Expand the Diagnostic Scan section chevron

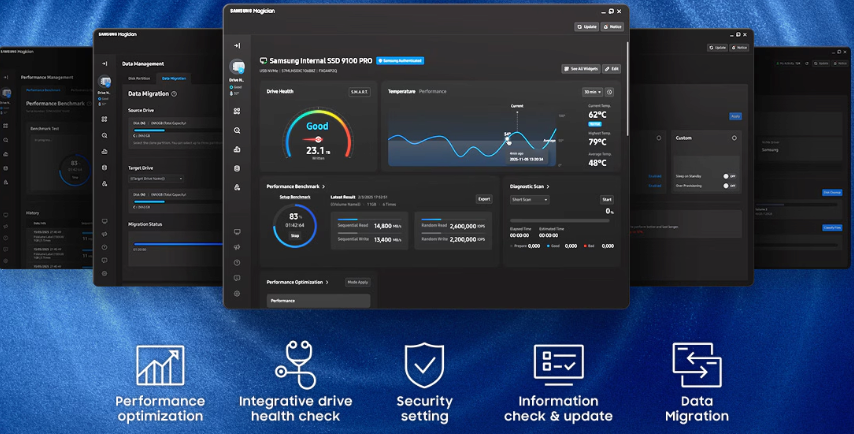point(548,187)
